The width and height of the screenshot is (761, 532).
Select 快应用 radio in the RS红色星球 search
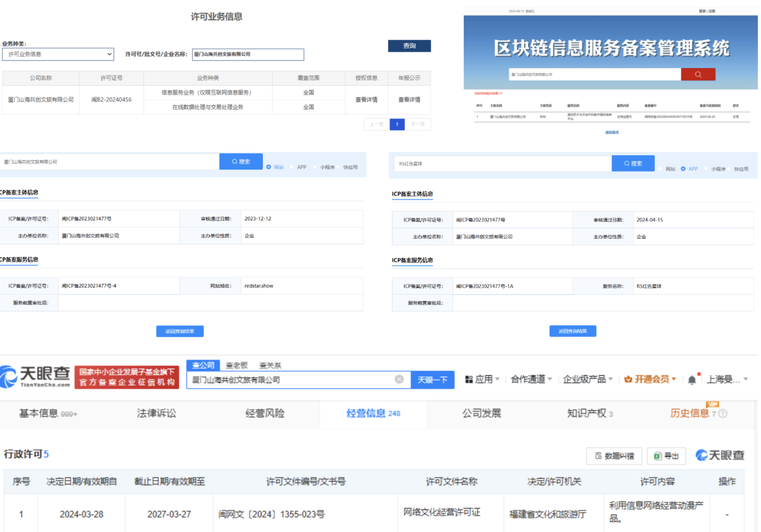pyautogui.click(x=729, y=169)
